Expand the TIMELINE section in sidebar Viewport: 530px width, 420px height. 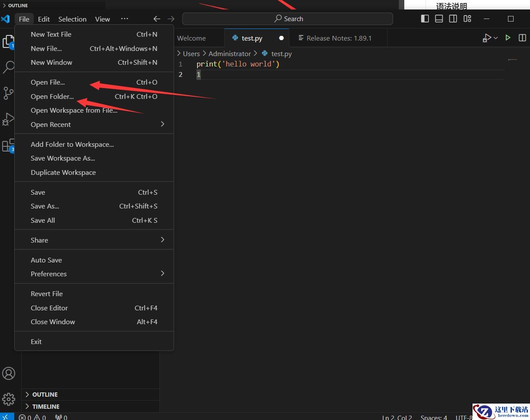(90, 407)
